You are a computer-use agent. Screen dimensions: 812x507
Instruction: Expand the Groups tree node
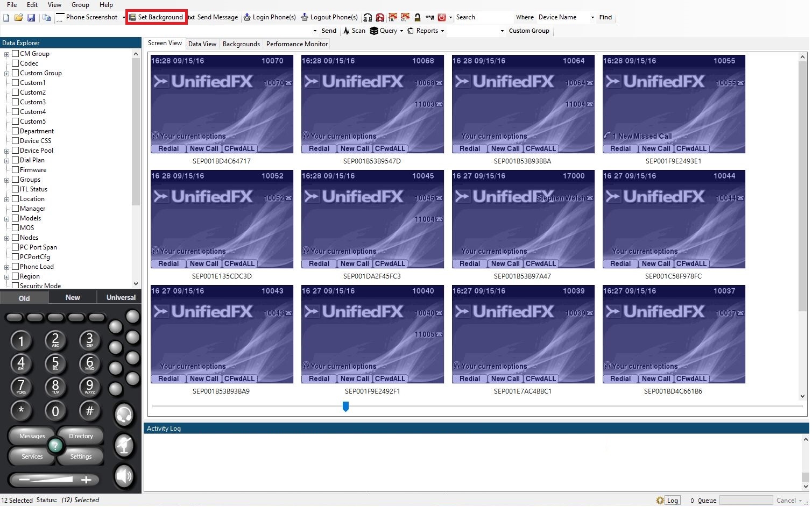[7, 180]
